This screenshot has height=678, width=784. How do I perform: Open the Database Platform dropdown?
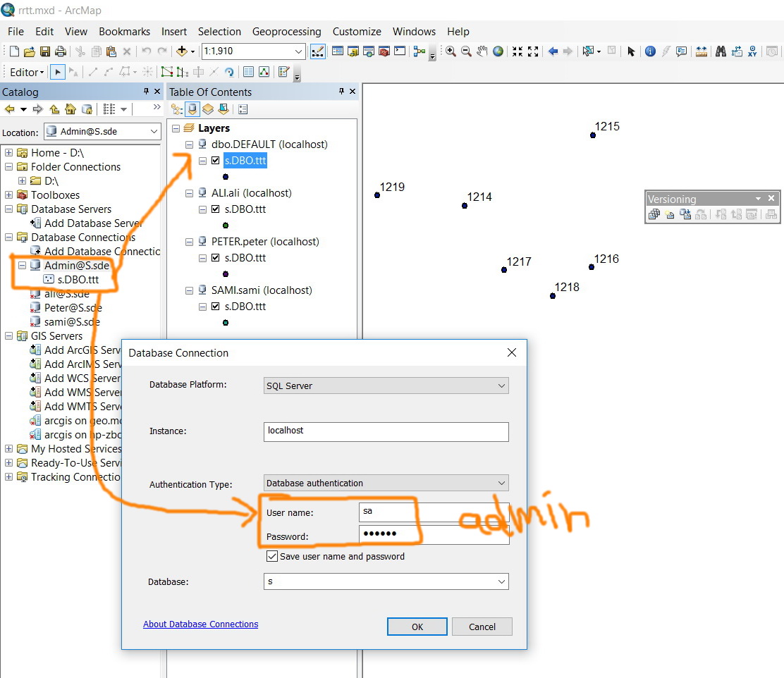501,386
